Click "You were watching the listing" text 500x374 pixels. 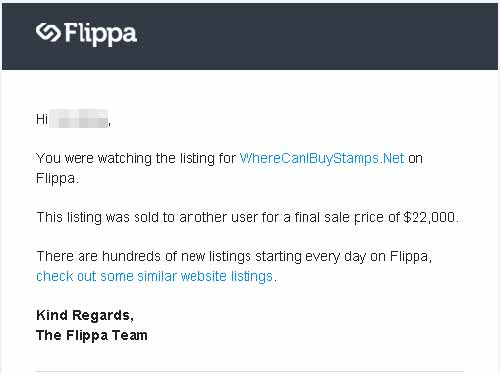tap(126, 158)
